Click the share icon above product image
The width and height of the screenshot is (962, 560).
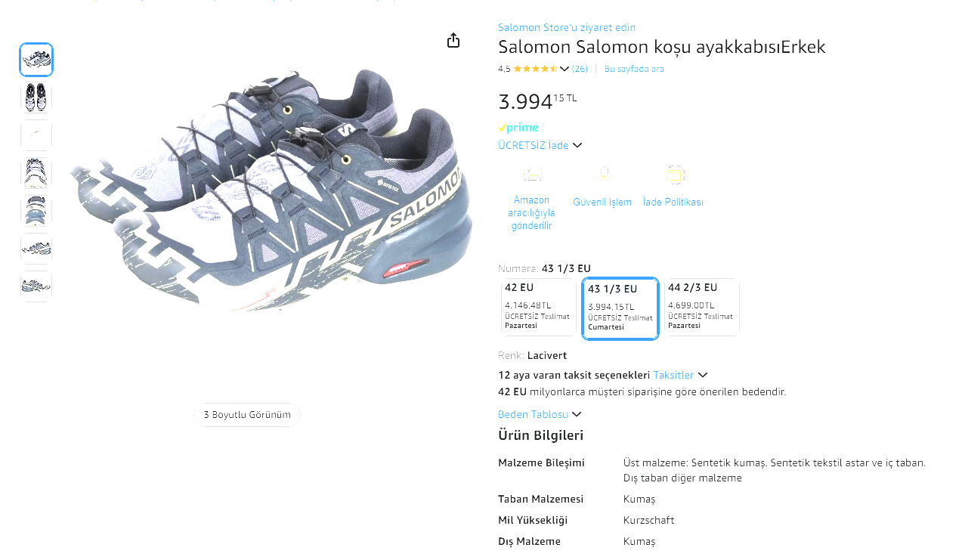pyautogui.click(x=453, y=41)
